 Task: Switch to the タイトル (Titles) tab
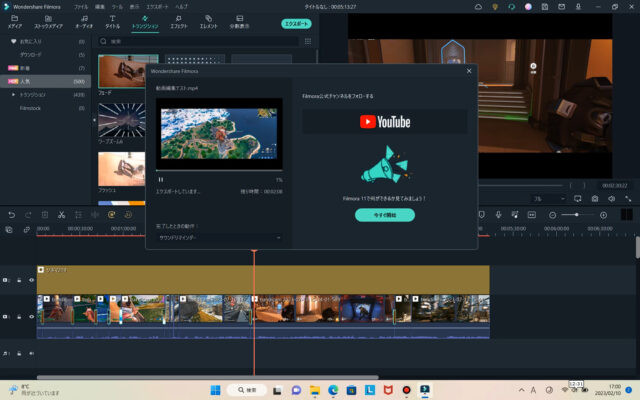[112, 22]
